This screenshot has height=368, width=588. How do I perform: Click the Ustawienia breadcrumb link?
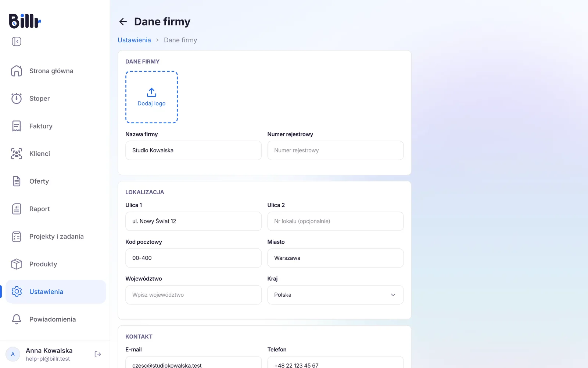(x=134, y=40)
